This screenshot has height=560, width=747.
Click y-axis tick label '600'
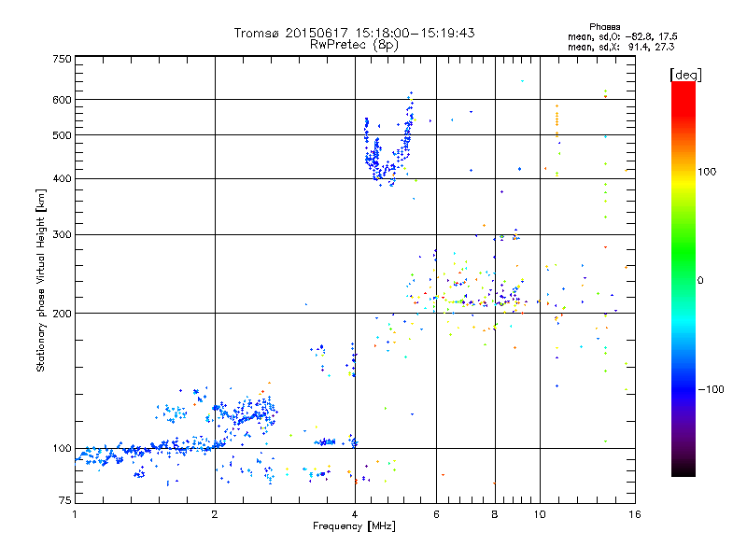click(x=62, y=100)
